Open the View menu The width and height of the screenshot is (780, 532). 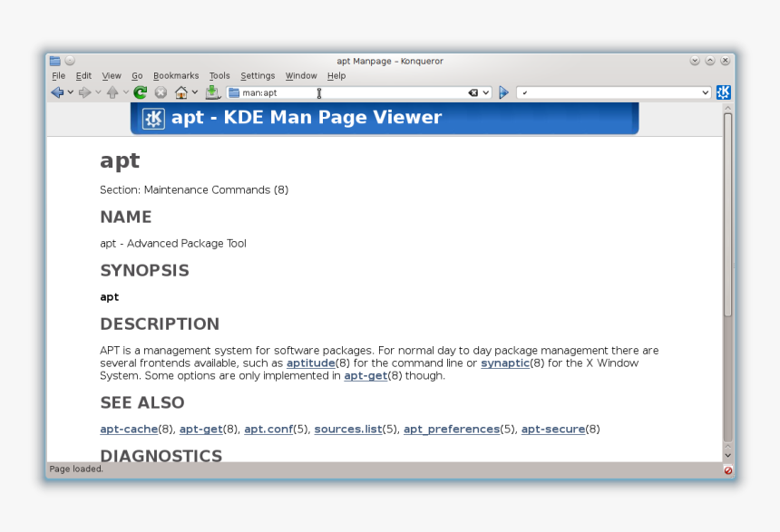(x=112, y=75)
